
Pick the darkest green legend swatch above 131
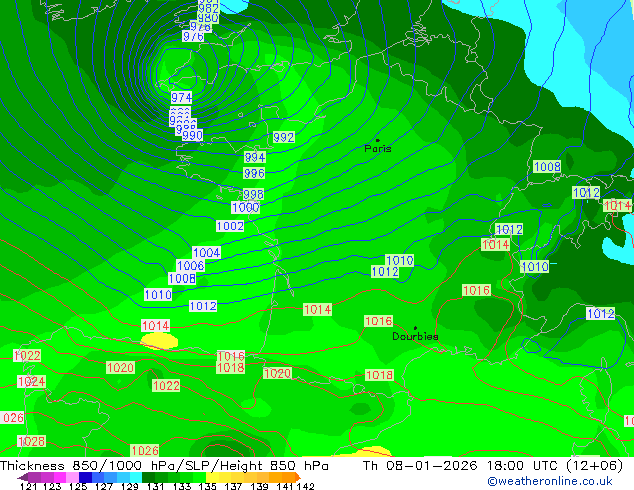(x=148, y=477)
